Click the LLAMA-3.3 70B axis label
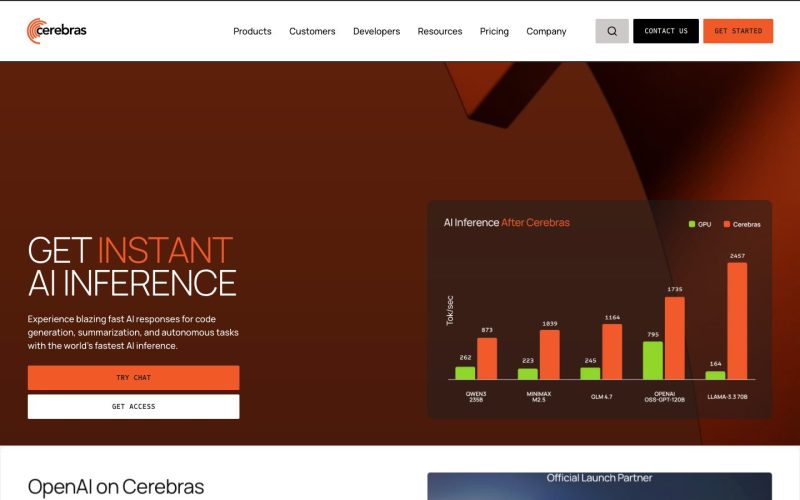The height and width of the screenshot is (500, 800). point(727,396)
